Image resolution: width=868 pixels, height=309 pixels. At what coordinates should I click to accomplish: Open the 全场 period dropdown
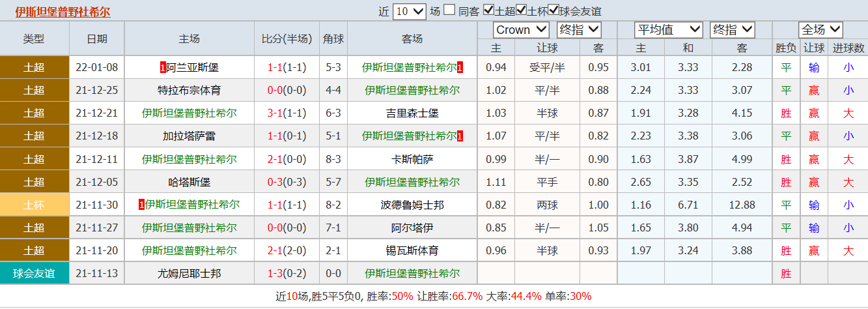pos(820,30)
